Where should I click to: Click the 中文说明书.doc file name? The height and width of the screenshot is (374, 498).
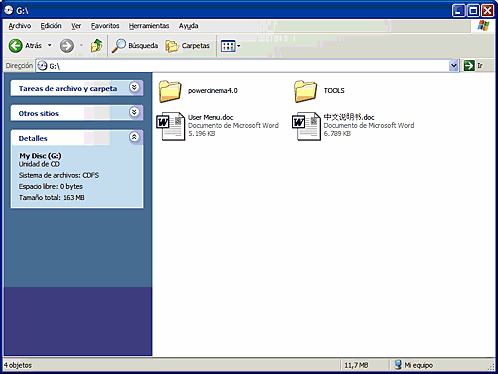coord(349,117)
